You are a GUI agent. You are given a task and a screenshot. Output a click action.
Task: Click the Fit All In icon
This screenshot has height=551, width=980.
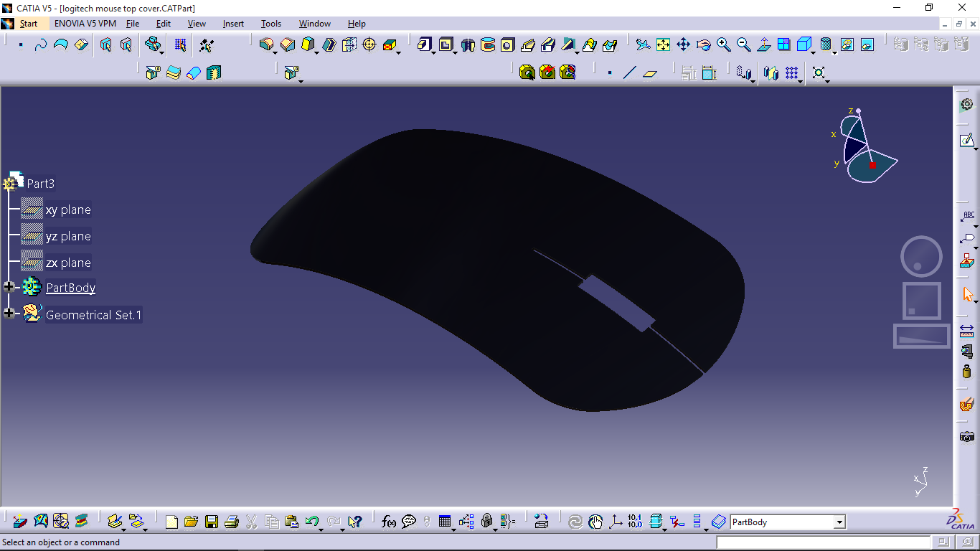coord(663,44)
